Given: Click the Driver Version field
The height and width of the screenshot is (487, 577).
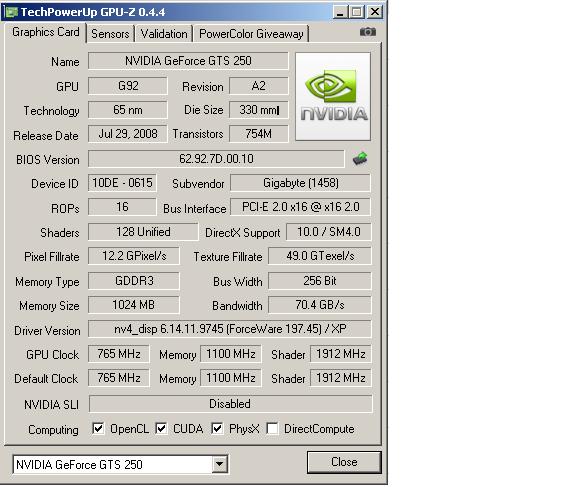Looking at the screenshot, I should [230, 329].
